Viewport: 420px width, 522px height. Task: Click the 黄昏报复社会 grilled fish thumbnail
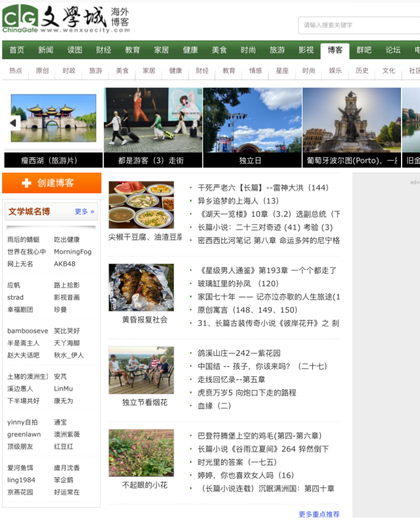141,288
